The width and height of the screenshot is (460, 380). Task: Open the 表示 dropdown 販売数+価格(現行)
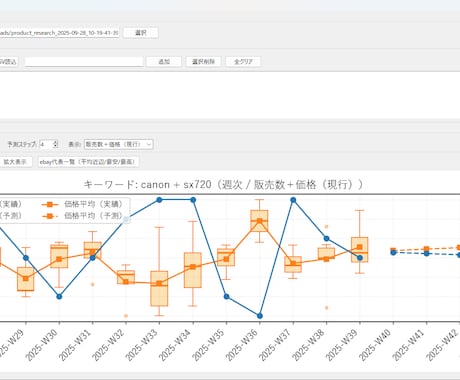click(118, 144)
